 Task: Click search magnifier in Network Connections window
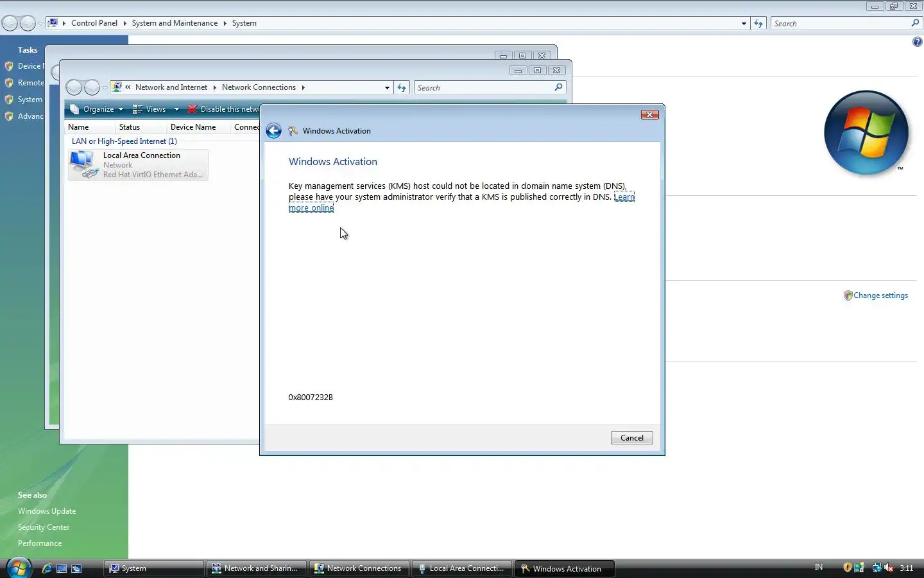pyautogui.click(x=558, y=87)
